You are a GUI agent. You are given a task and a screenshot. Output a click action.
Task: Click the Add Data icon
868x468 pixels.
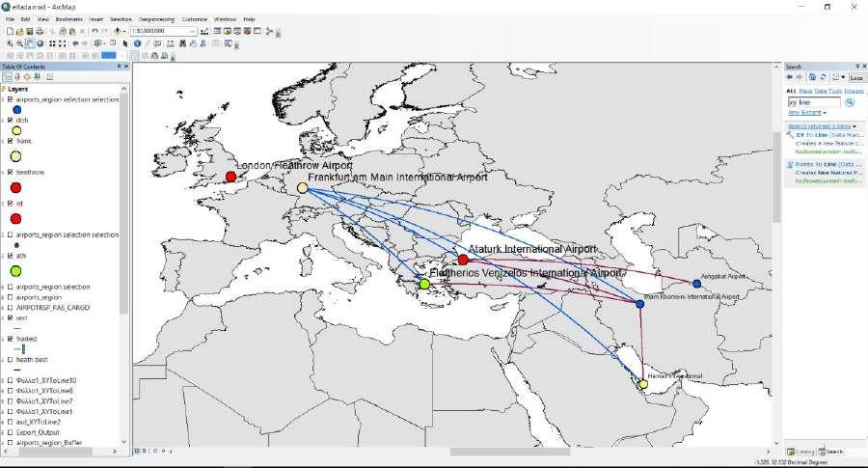(x=118, y=32)
